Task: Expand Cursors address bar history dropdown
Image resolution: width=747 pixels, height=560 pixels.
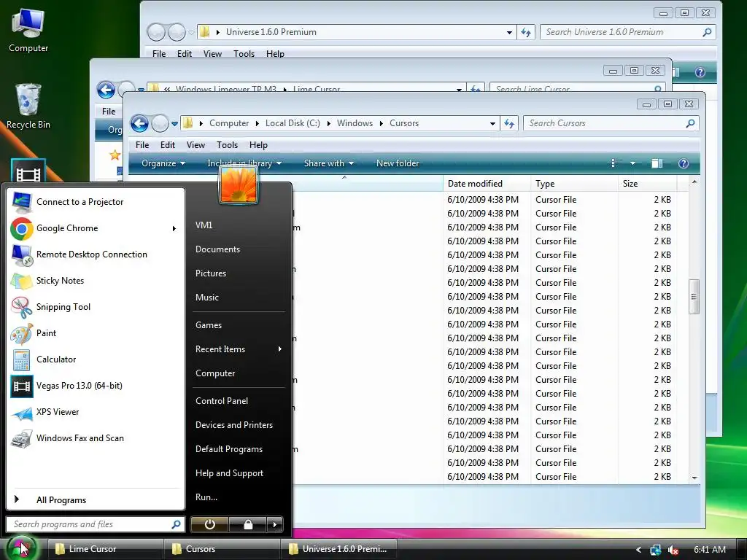Action: [x=492, y=123]
